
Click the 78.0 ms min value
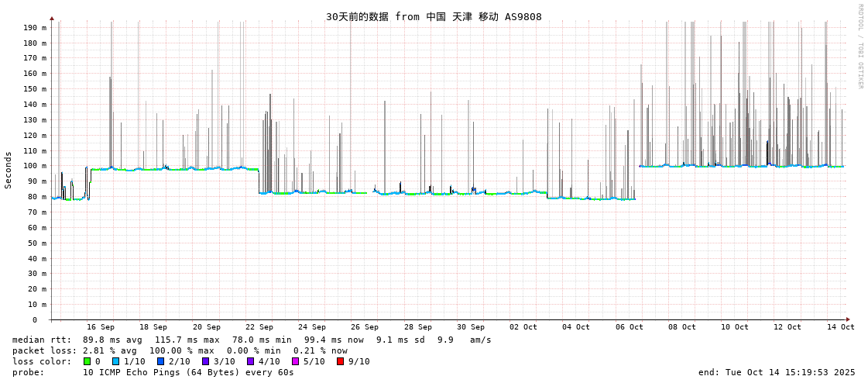click(x=261, y=340)
